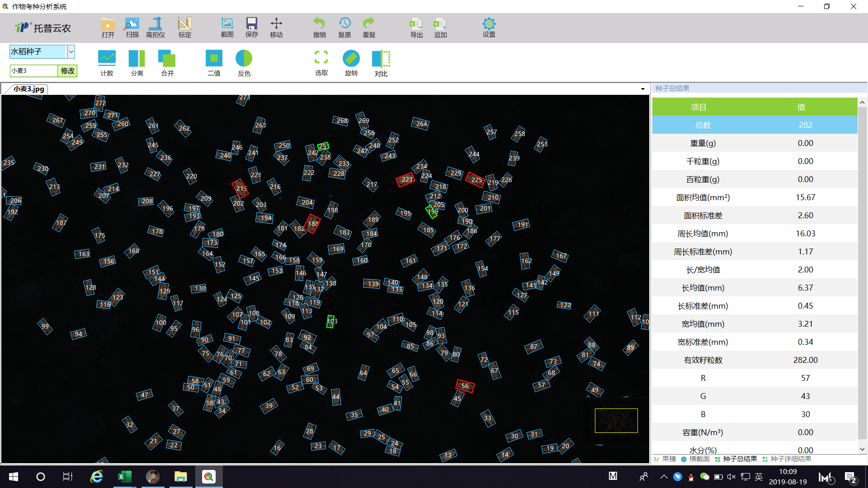Activate the 移动 move tool
The height and width of the screenshot is (488, 868).
coord(276,28)
